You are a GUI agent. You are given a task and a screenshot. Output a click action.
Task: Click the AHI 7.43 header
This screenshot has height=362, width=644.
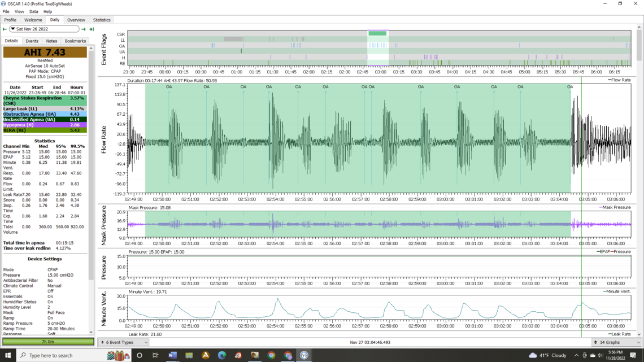click(x=45, y=52)
